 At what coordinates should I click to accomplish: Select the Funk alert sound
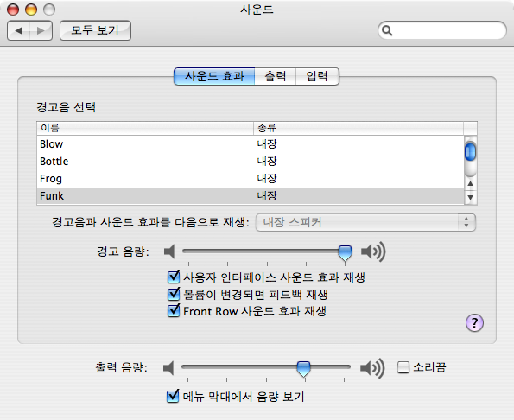click(251, 196)
